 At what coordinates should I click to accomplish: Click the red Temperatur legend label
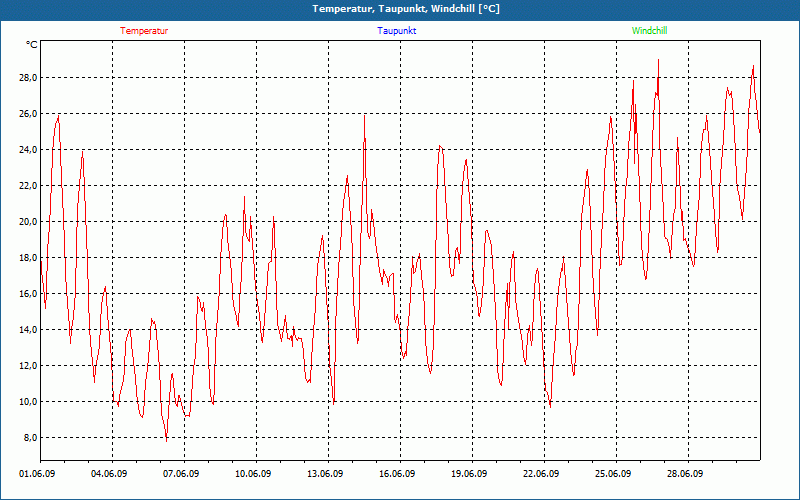[144, 31]
